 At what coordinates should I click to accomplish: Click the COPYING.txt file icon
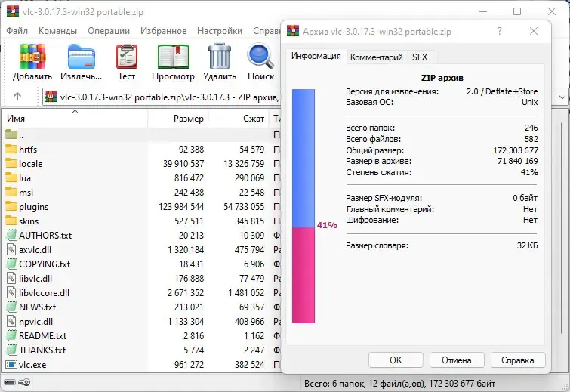pyautogui.click(x=11, y=264)
